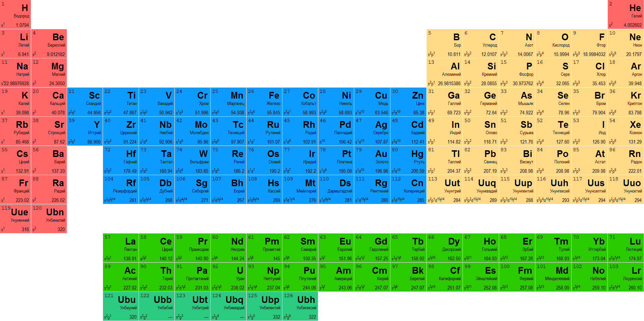Image resolution: width=644 pixels, height=321 pixels.
Task: Select the Francium (Fr) cell
Action: (15, 190)
